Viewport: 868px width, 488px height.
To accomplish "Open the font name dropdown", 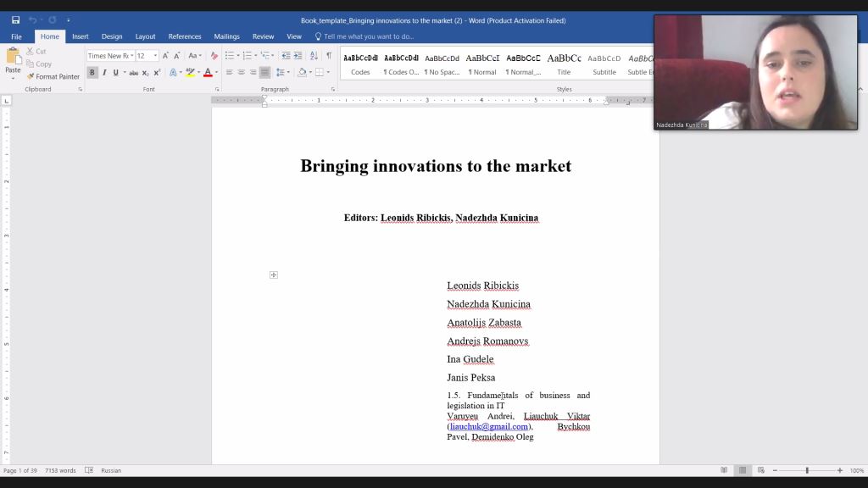I will coord(132,56).
